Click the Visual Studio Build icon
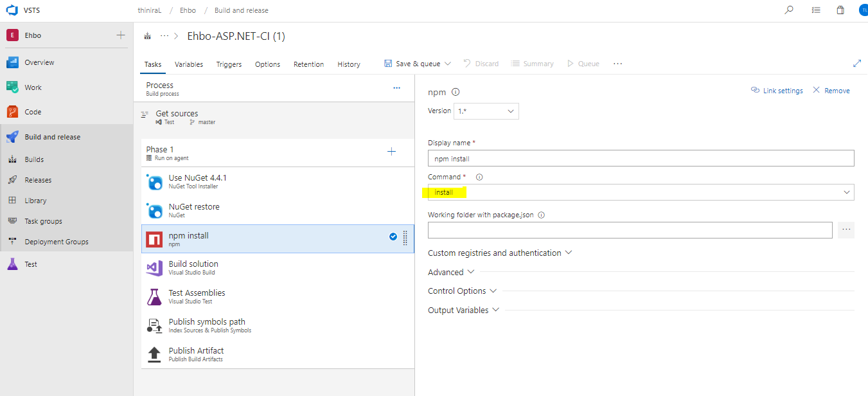The width and height of the screenshot is (868, 396). [154, 268]
